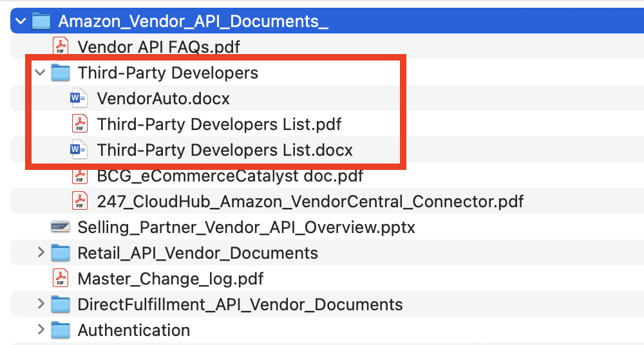Select 247_CloudHub_Amazon_VendorCentral_Connector.pdf file name

[x=310, y=201]
